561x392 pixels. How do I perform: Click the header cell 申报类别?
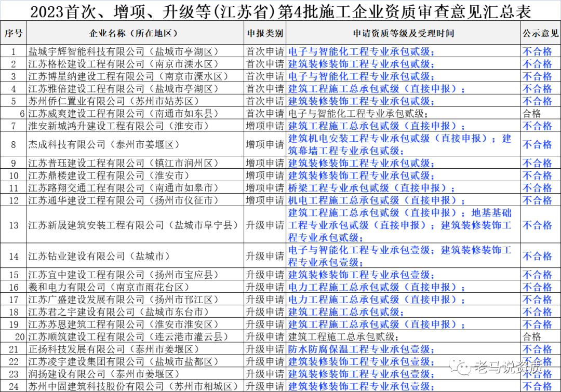point(265,33)
